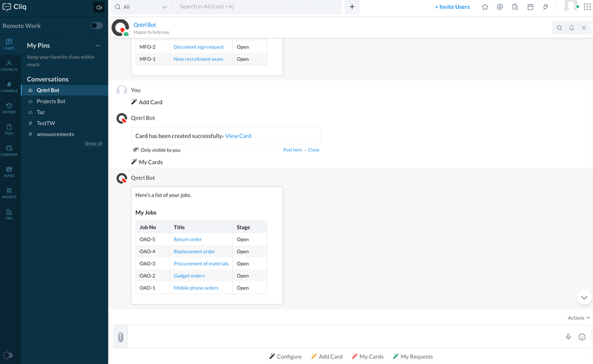Open New recruitment exam link
Image resolution: width=593 pixels, height=364 pixels.
[198, 59]
